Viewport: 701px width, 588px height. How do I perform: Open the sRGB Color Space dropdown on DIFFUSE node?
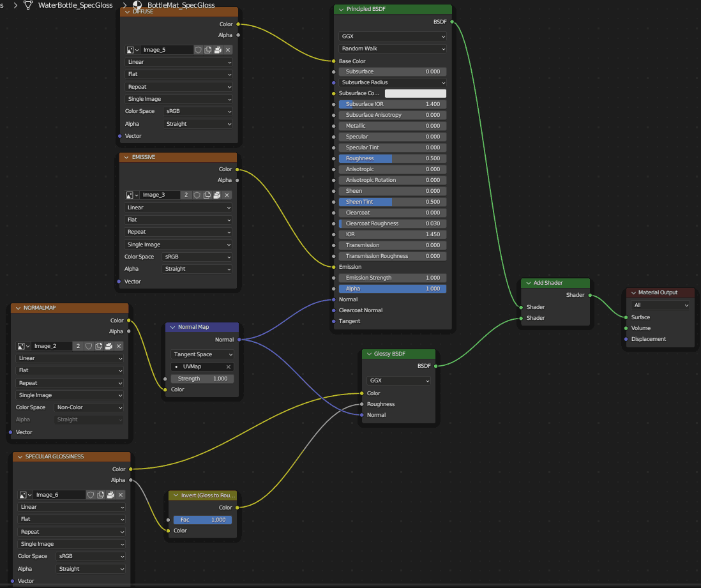coord(198,111)
